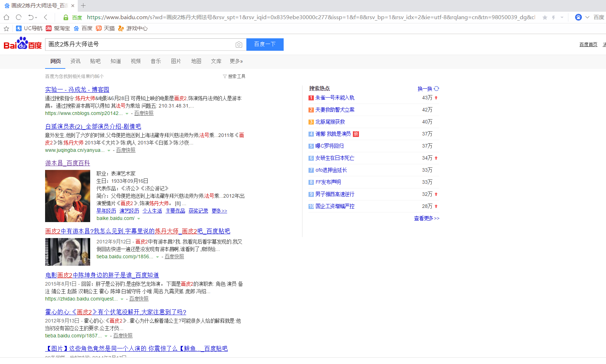Viewport: 606px width, 364px height.
Task: Open the 游戏中心 bookmark
Action: point(133,28)
